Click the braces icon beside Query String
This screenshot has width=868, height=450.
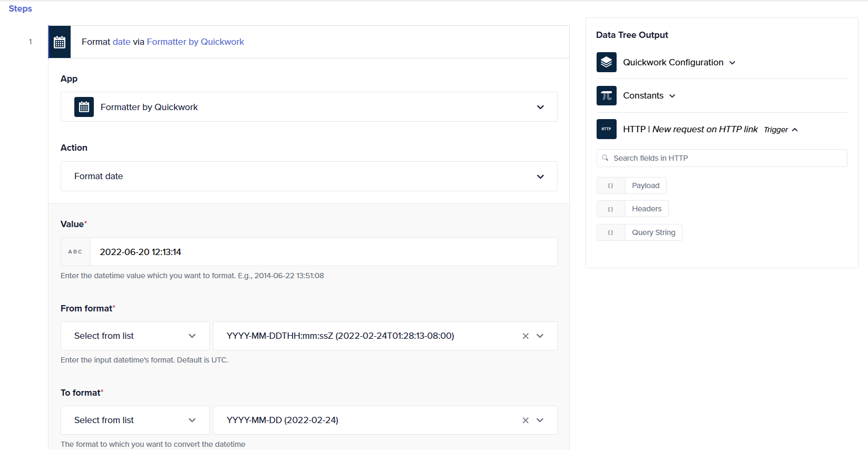point(611,232)
